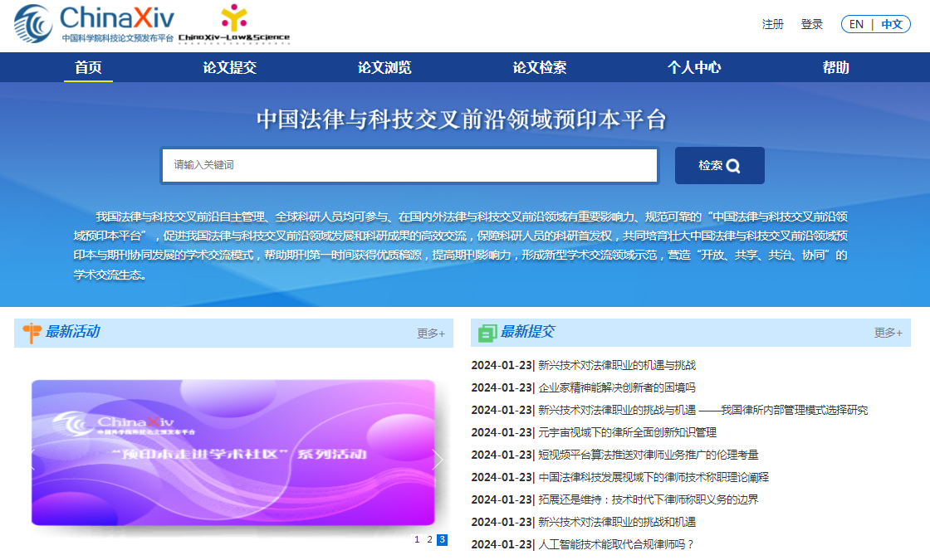Image resolution: width=930 pixels, height=560 pixels.
Task: Click the right arrow on the carousel banner
Action: (438, 460)
